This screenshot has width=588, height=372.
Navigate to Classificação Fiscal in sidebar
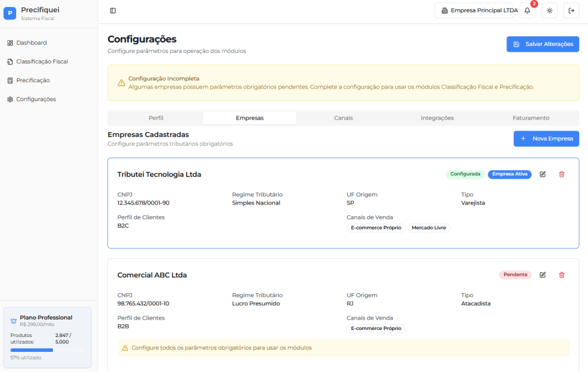[x=41, y=62]
